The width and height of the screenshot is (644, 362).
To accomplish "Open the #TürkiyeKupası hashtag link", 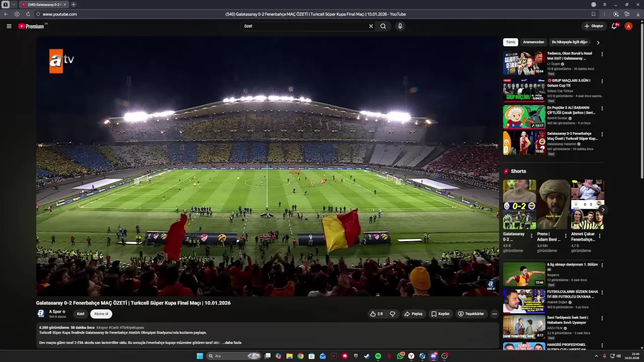I will tap(132, 328).
